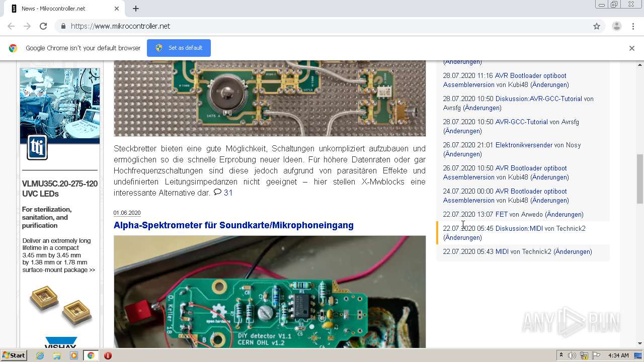
Task: Close the News - Mikrocontroller.net tab
Action: (117, 9)
